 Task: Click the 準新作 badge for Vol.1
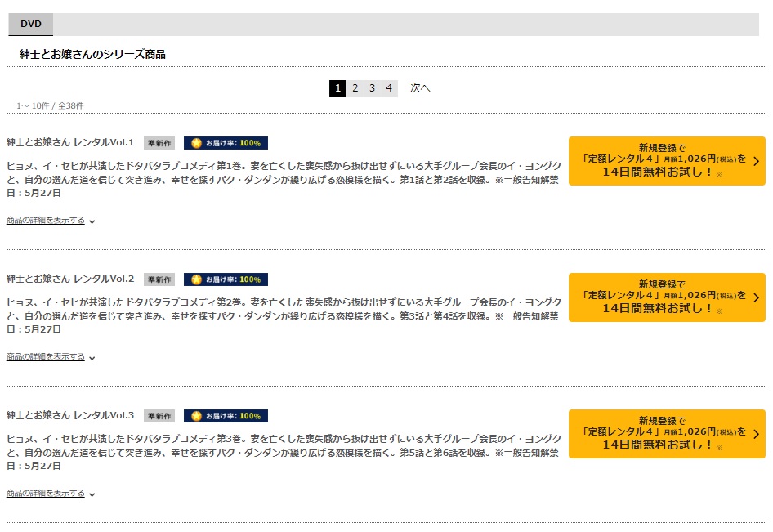pos(159,143)
